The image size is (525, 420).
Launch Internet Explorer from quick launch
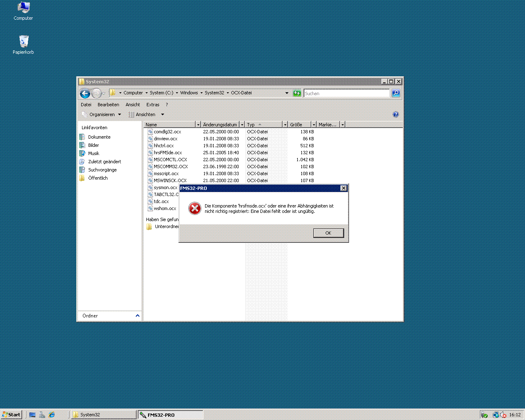coord(52,415)
